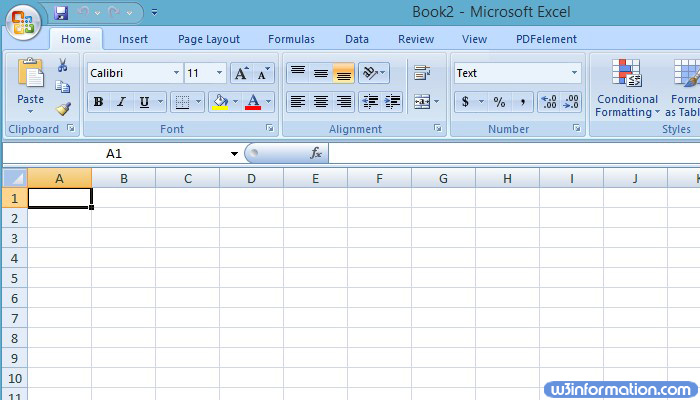Align text right in cell
Viewport: 700px width, 400px height.
(x=343, y=102)
